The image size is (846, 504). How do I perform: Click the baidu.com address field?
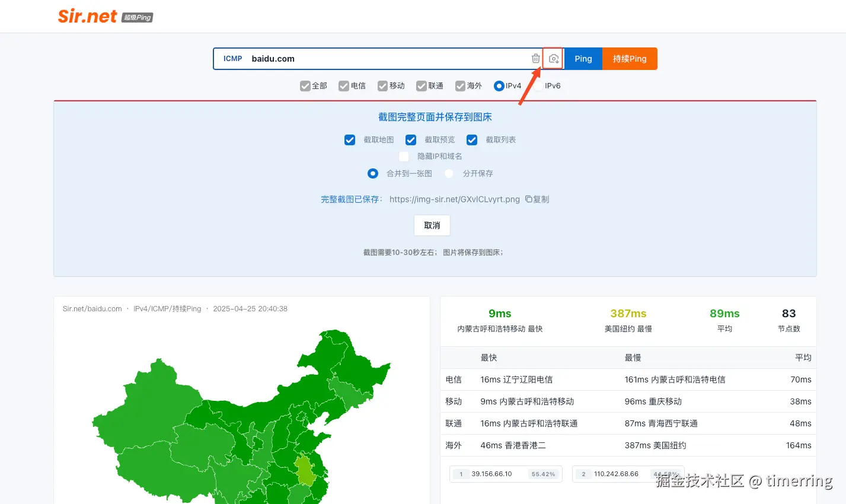(388, 59)
